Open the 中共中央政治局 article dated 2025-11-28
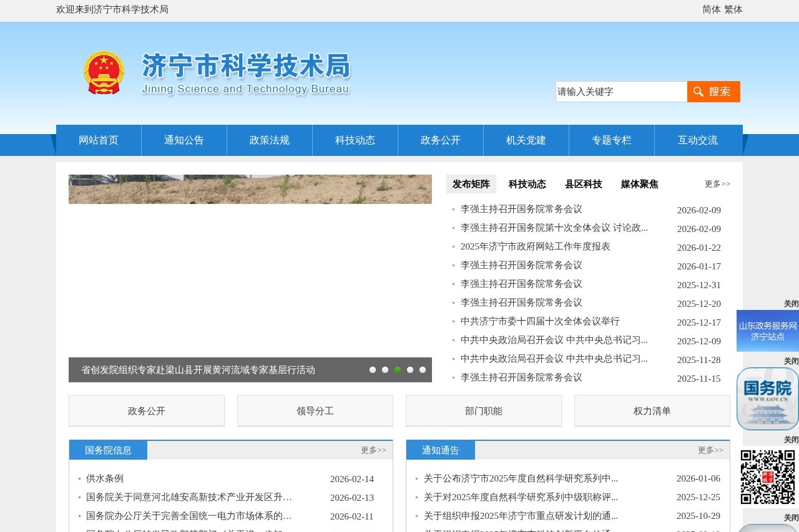 pyautogui.click(x=554, y=359)
